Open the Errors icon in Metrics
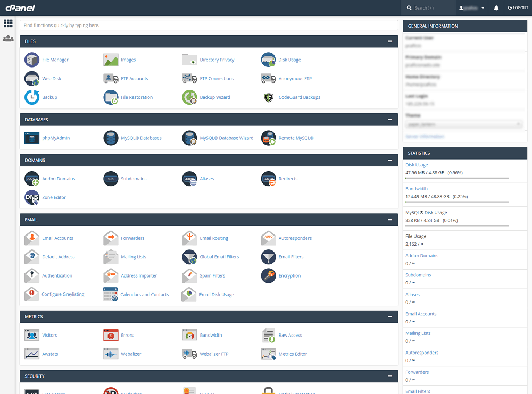This screenshot has width=532, height=394. click(x=111, y=335)
